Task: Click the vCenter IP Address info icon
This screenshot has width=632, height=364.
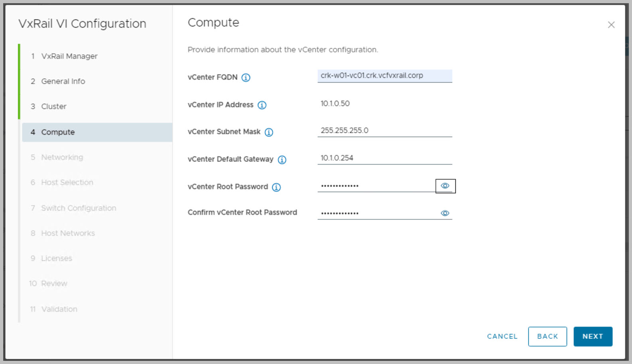Action: click(x=262, y=105)
